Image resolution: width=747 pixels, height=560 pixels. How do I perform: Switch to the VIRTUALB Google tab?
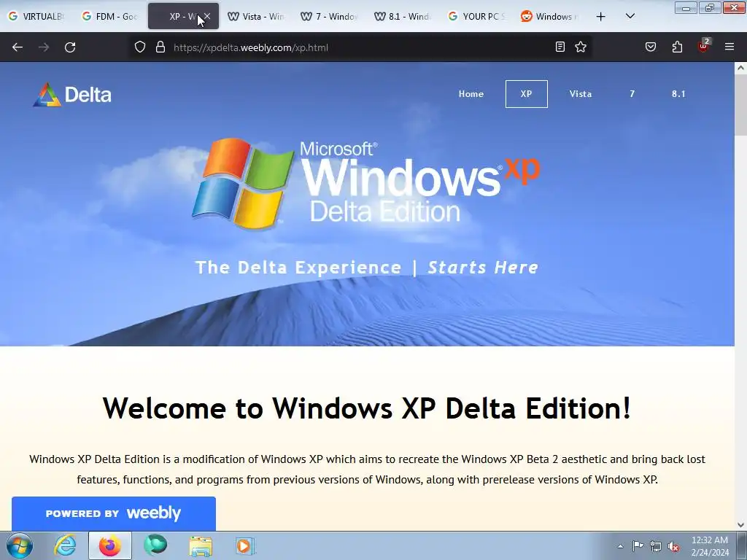[x=36, y=16]
